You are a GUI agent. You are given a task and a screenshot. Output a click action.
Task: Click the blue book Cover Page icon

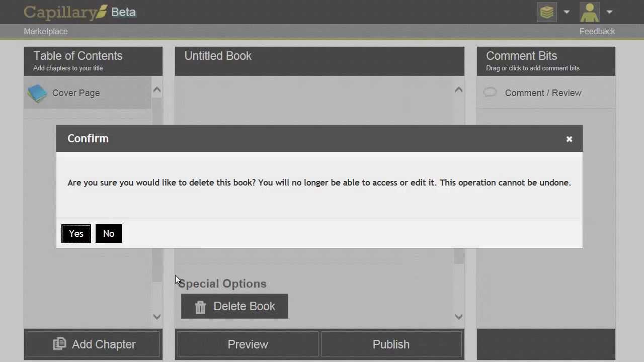[x=37, y=93]
